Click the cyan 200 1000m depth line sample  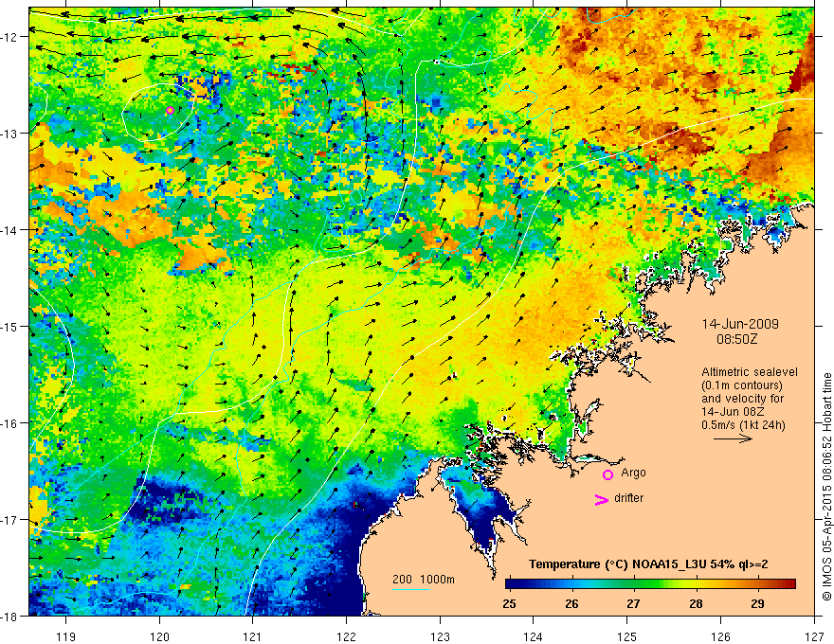point(411,589)
